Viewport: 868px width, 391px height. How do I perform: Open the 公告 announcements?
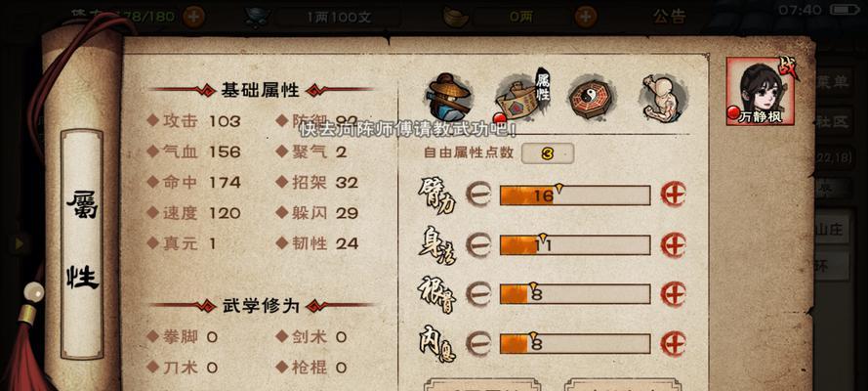tap(669, 16)
